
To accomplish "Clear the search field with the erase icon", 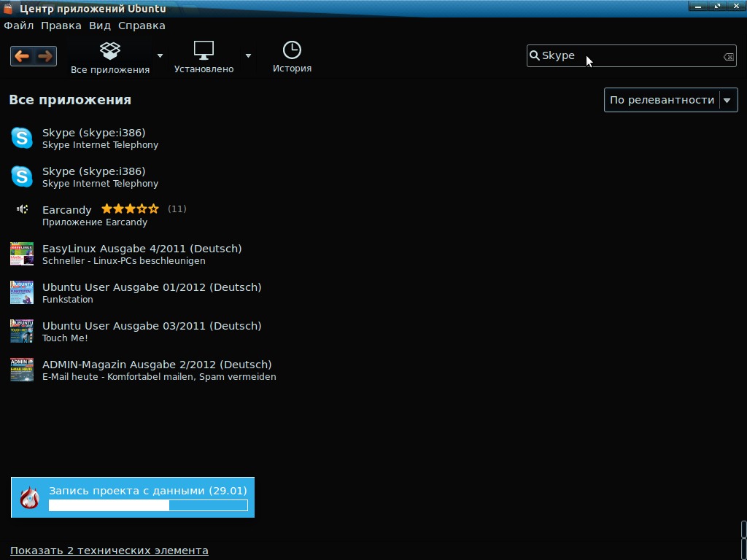I will click(x=729, y=57).
